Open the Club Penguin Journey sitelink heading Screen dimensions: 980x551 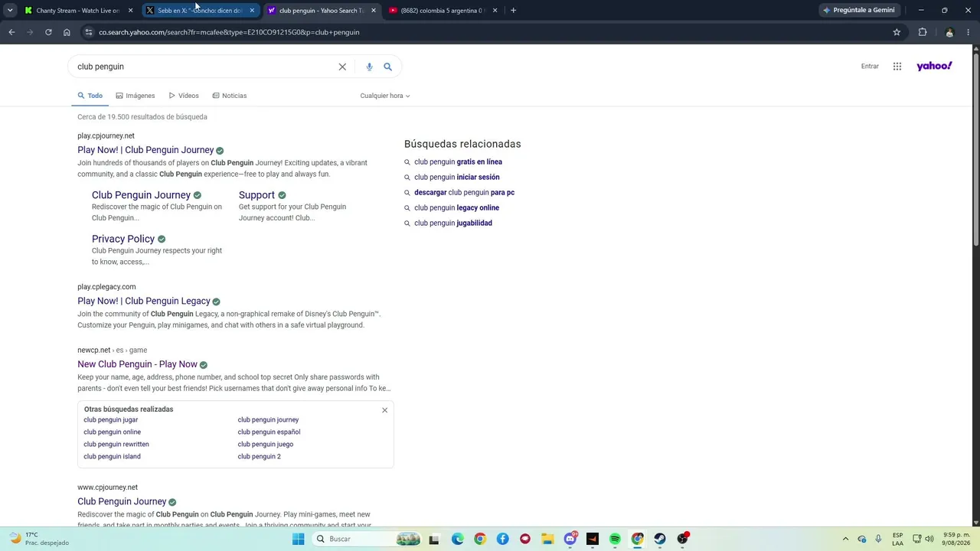click(x=141, y=195)
